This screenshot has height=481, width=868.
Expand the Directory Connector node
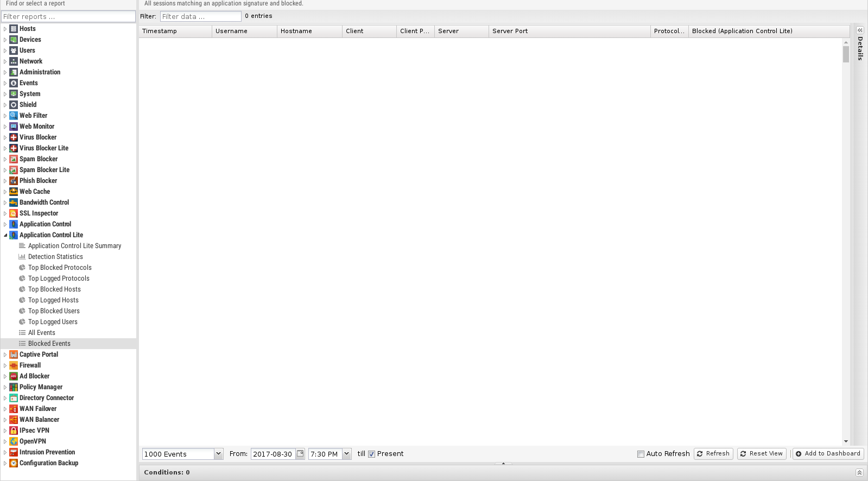click(5, 398)
